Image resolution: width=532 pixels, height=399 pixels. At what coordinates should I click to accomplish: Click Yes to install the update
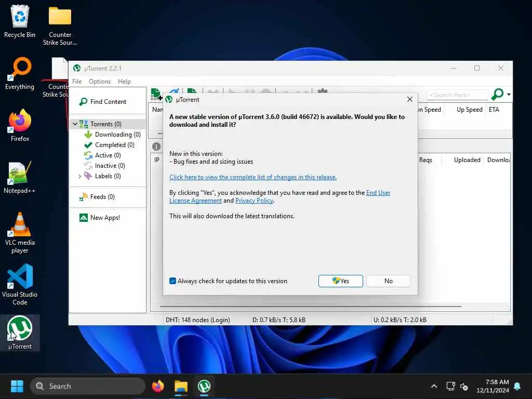tap(341, 281)
